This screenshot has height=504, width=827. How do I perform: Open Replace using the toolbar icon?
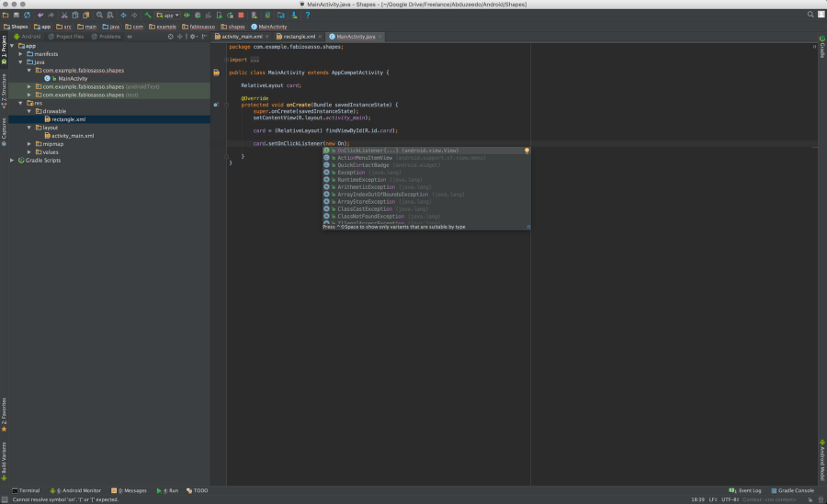(x=109, y=16)
